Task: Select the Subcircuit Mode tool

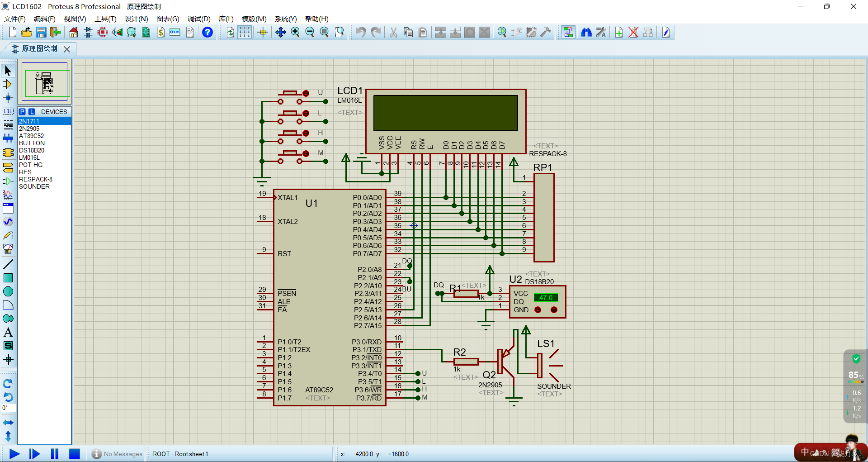Action: pos(8,153)
